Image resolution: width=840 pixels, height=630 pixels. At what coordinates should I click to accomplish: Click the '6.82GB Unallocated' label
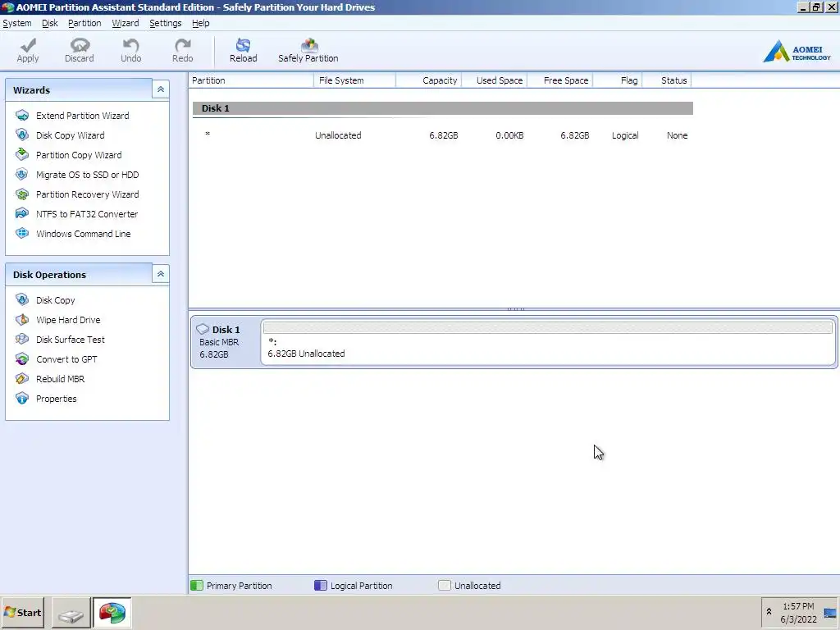click(x=306, y=354)
